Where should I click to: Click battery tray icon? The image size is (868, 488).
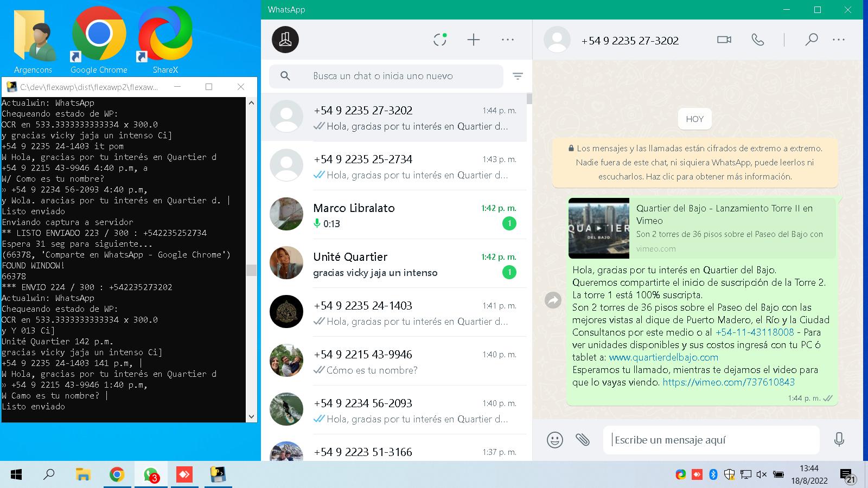pyautogui.click(x=778, y=475)
